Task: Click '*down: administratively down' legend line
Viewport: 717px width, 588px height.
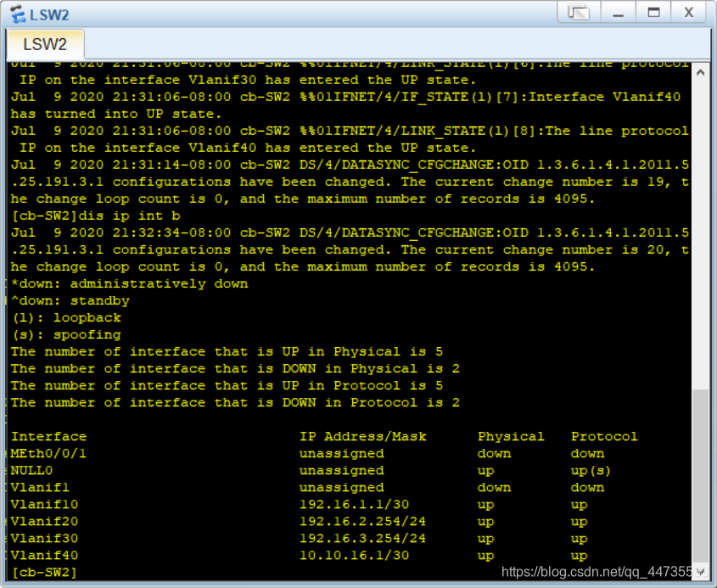Action: pos(130,284)
